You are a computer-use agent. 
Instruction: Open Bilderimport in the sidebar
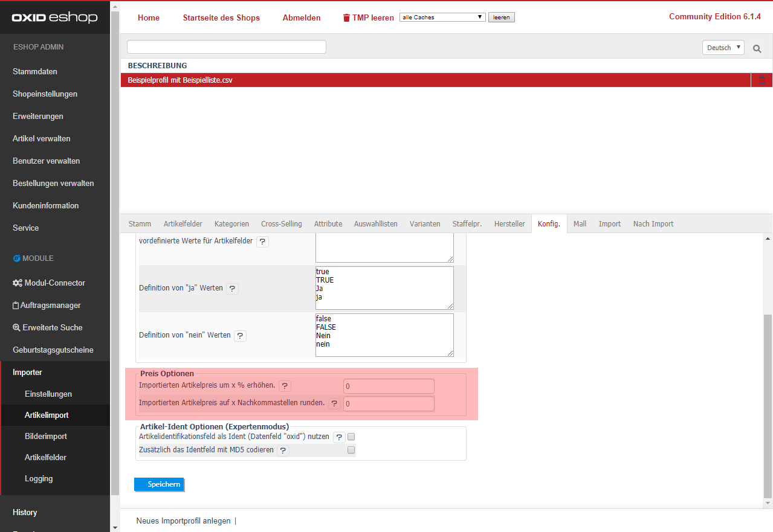coord(46,436)
